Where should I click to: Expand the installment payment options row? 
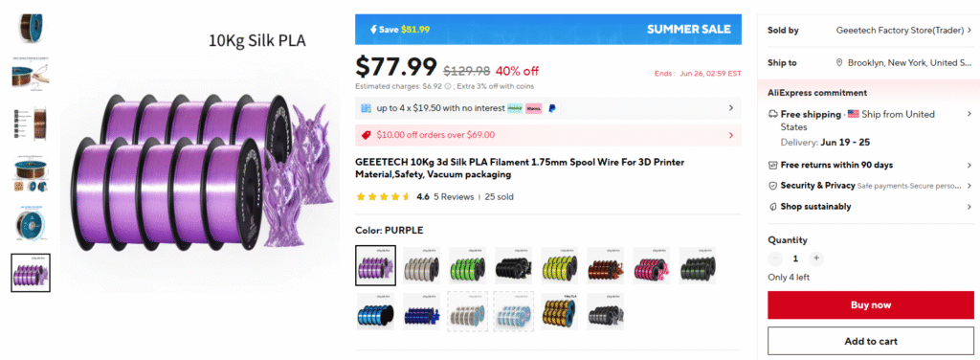point(548,108)
